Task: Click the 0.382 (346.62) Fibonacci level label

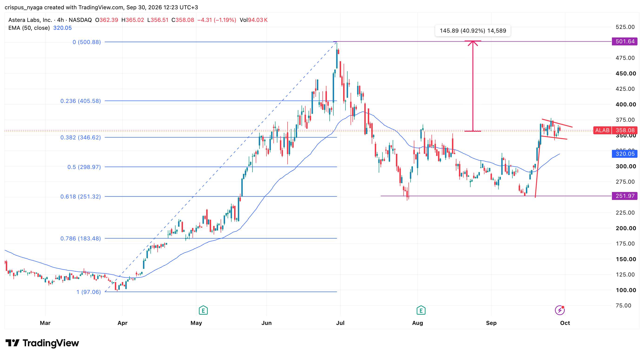Action: pos(80,138)
